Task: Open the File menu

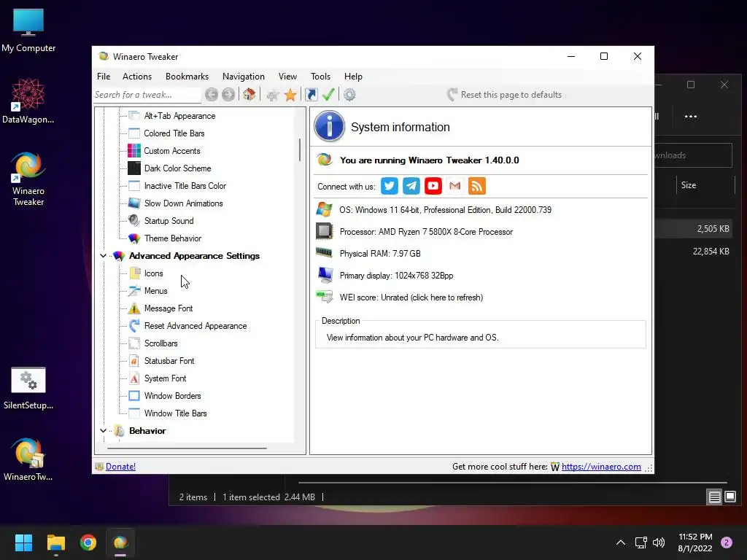Action: 104,76
